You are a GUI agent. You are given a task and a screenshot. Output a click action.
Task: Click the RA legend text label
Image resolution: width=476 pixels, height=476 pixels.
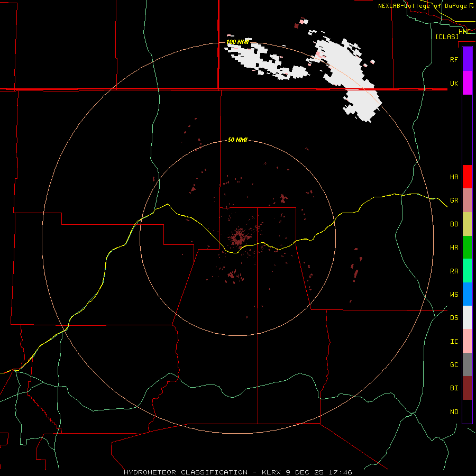(454, 271)
